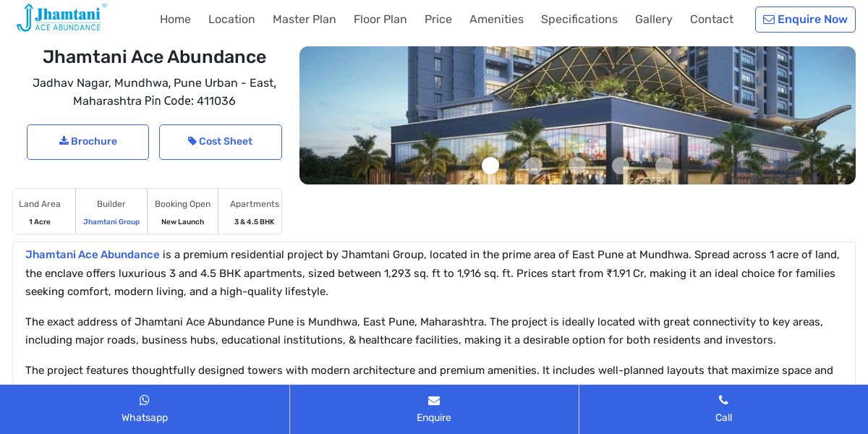The height and width of the screenshot is (434, 868).
Task: Click the Enquire Now button in header
Action: (x=805, y=20)
